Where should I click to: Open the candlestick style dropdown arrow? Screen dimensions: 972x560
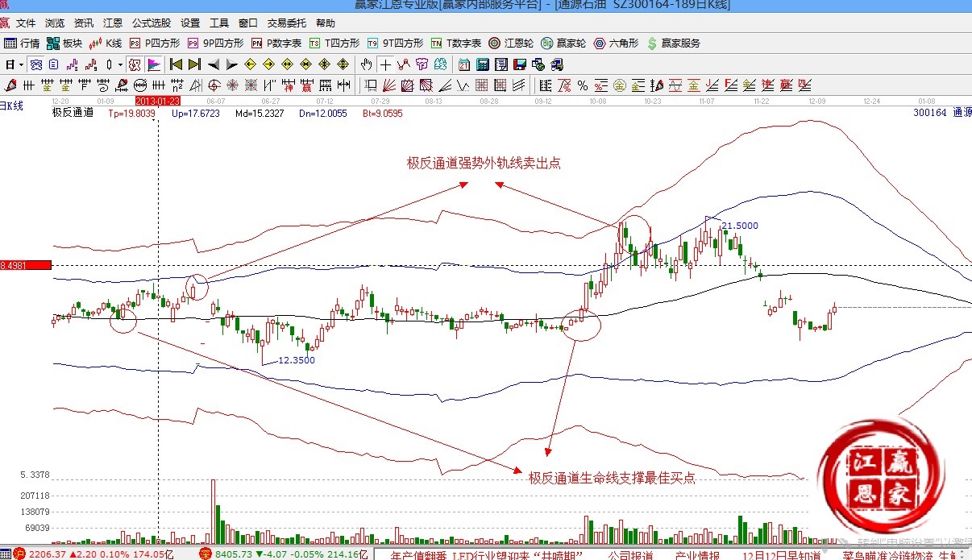tap(120, 64)
